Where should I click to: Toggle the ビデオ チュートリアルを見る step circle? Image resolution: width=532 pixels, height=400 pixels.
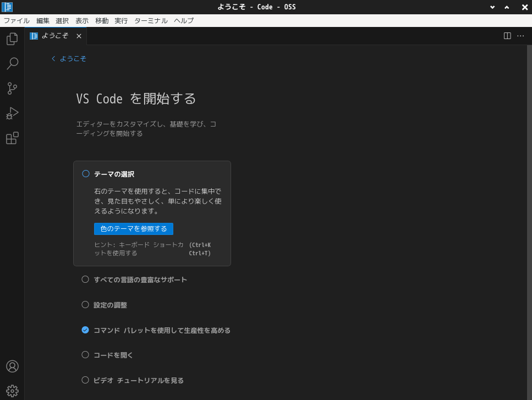[85, 380]
